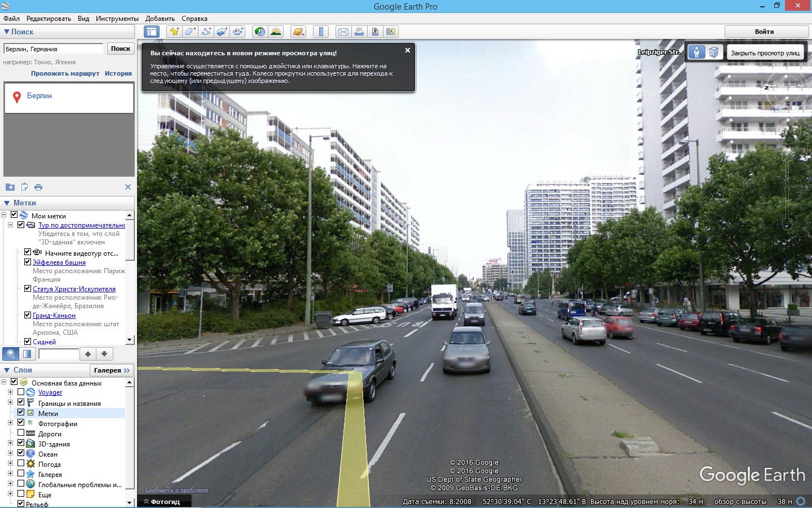Open the ruler measuring tool
The image size is (812, 508).
point(321,32)
